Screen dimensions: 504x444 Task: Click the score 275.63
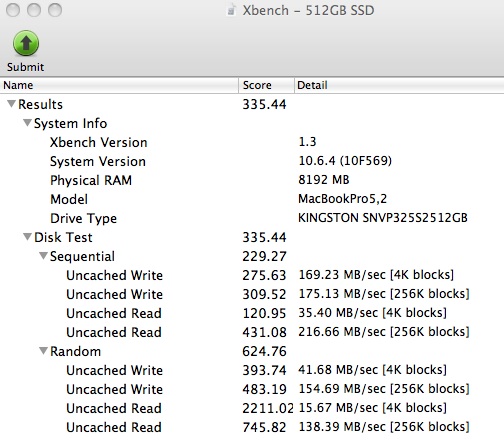264,275
